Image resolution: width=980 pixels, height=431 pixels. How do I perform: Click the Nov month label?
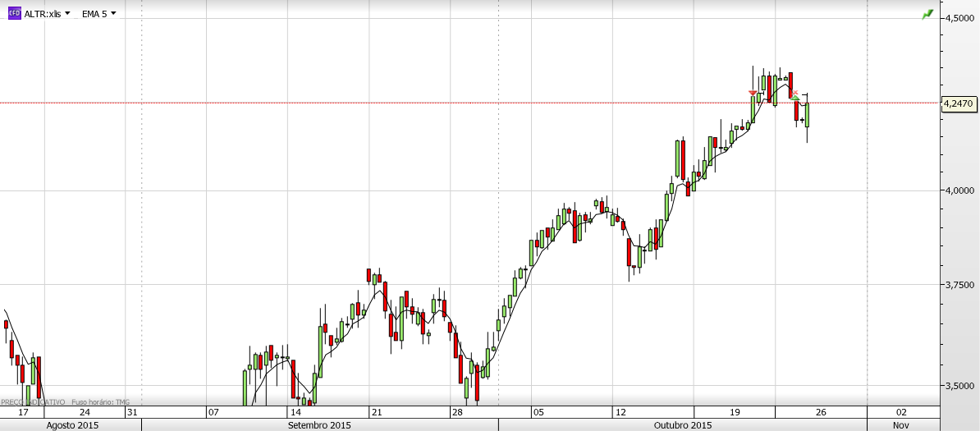point(900,424)
